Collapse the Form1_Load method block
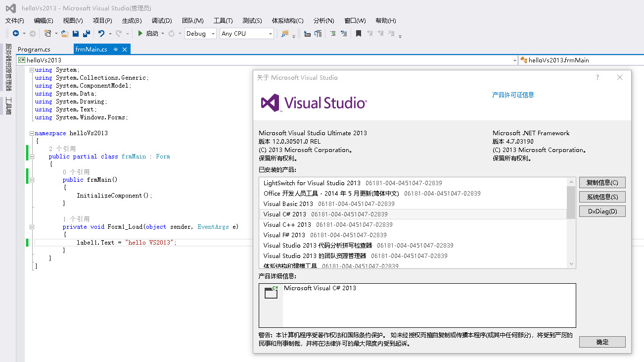The width and height of the screenshot is (644, 362). tap(32, 227)
